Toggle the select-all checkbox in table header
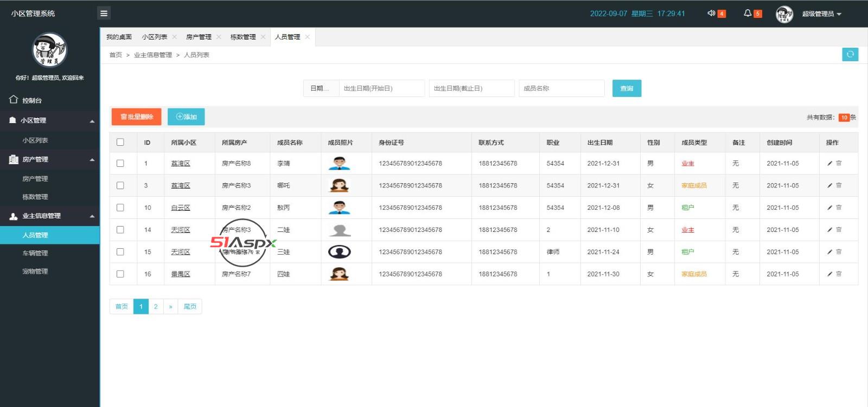 coord(120,142)
